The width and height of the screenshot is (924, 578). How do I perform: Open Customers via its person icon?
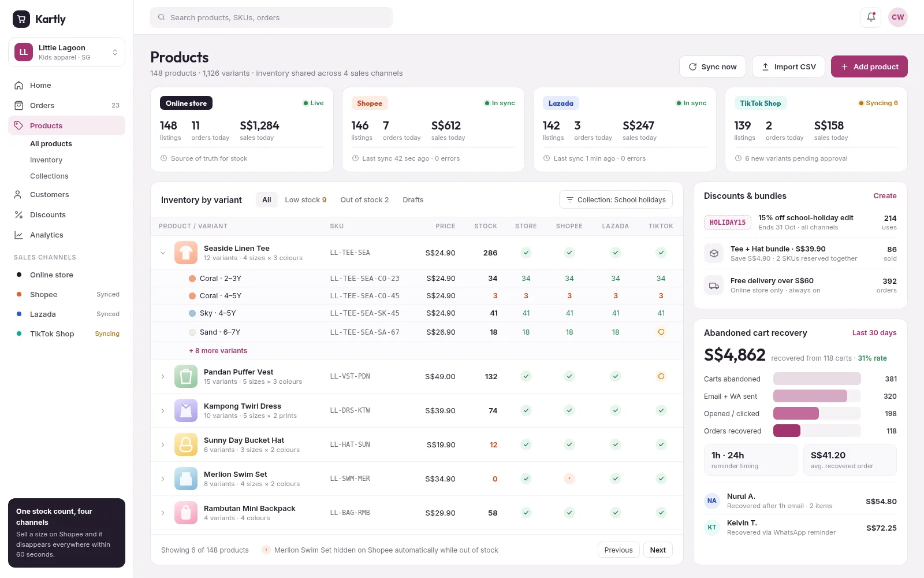tap(18, 194)
